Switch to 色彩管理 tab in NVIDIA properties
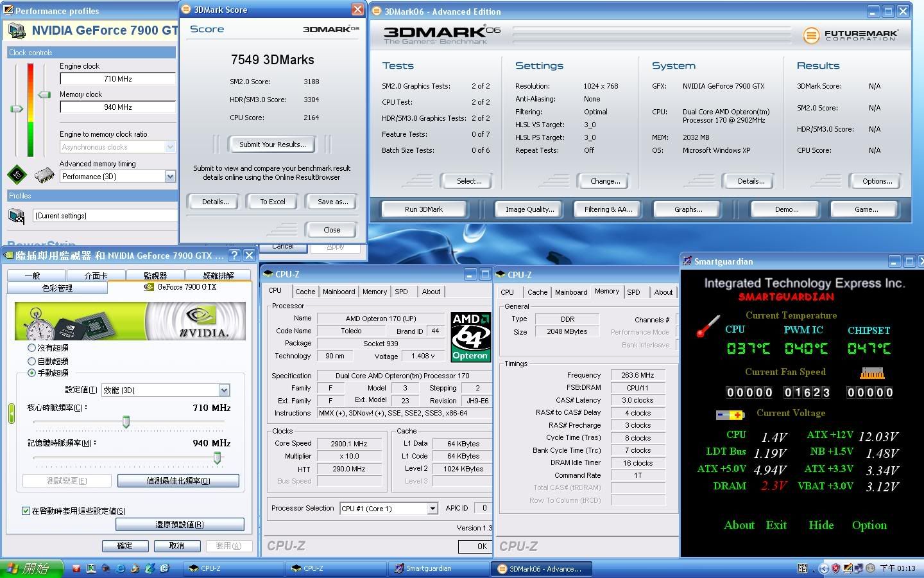Screen dimensions: 924x578 tap(57, 288)
